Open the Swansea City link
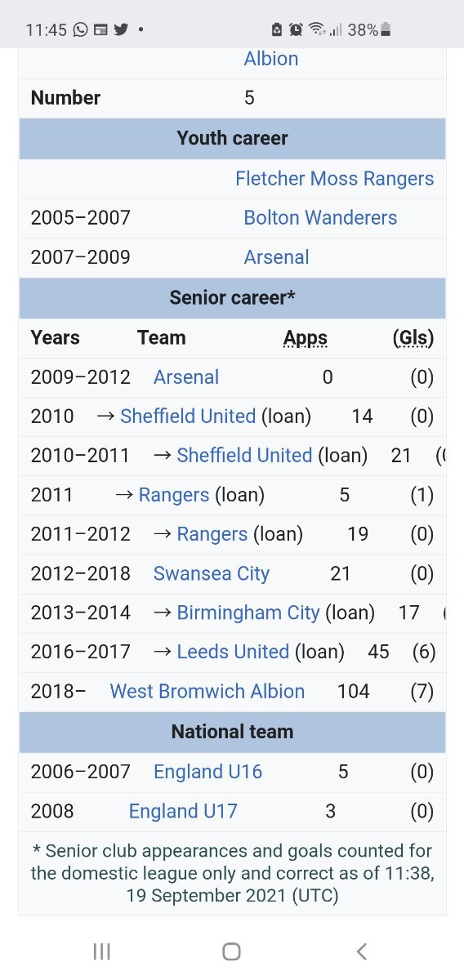 click(x=212, y=573)
